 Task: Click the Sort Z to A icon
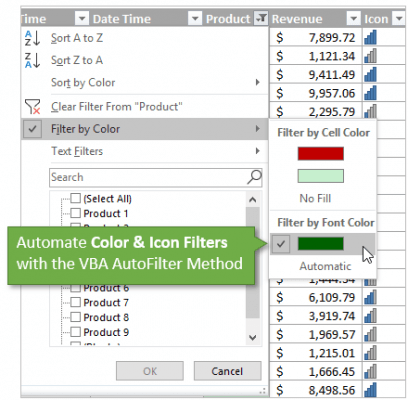(33, 60)
